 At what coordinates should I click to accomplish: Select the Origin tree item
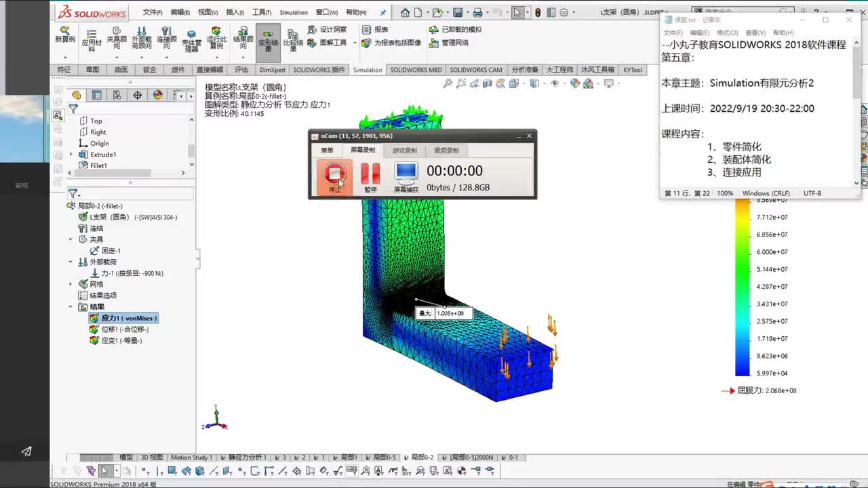pos(94,143)
